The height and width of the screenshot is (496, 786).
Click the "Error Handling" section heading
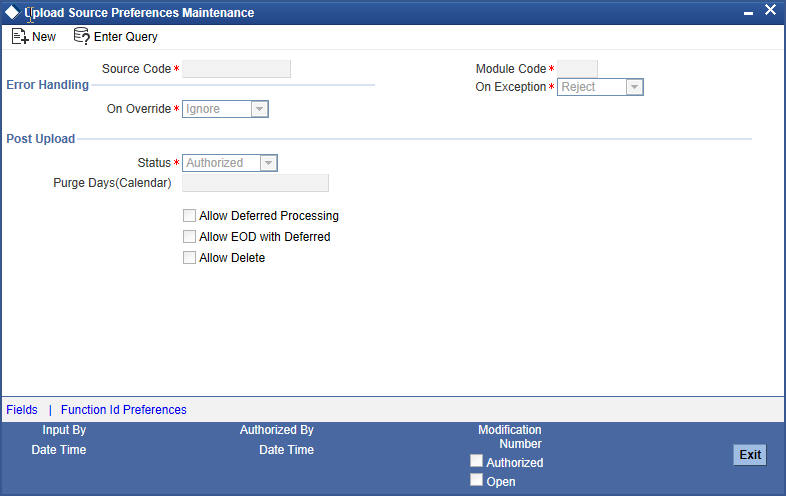pos(48,85)
